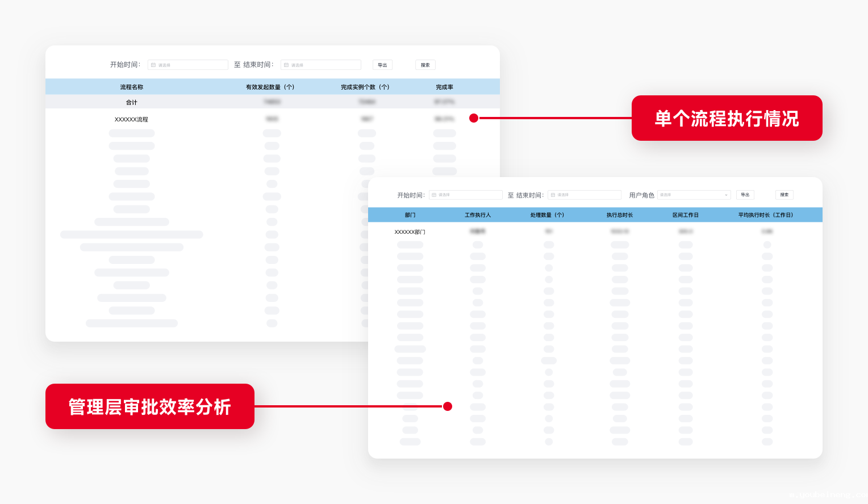The width and height of the screenshot is (868, 504).
Task: Click 搜索 button in the department panel
Action: (784, 195)
